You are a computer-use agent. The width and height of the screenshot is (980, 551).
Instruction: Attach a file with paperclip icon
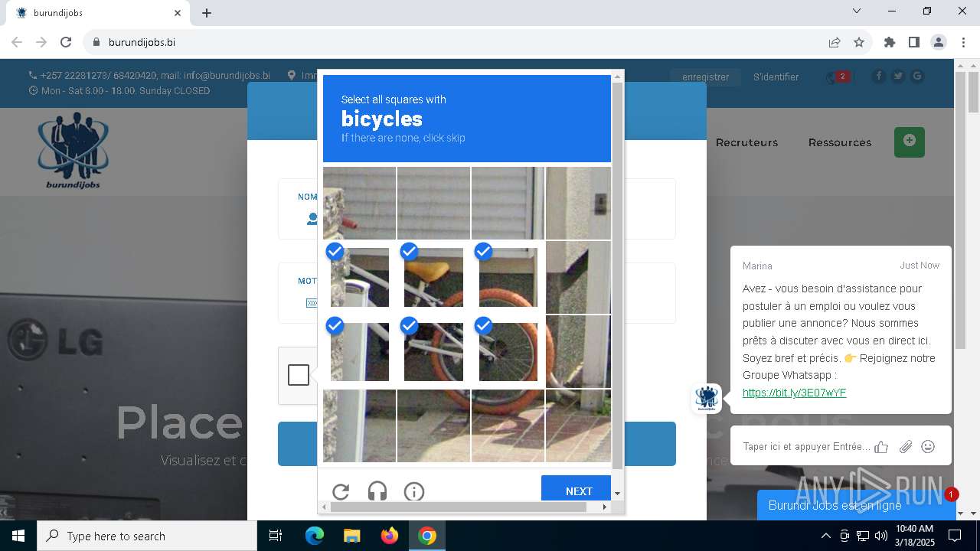[x=906, y=447]
